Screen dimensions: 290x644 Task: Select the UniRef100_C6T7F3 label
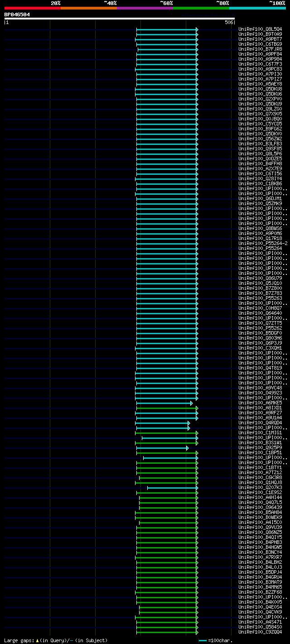pyautogui.click(x=260, y=64)
